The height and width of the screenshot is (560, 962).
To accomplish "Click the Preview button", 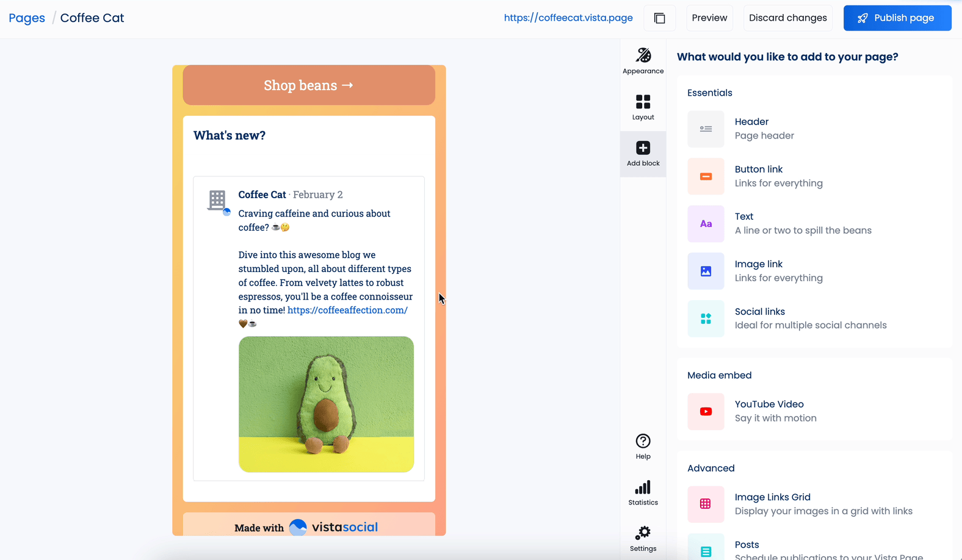I will 709,18.
